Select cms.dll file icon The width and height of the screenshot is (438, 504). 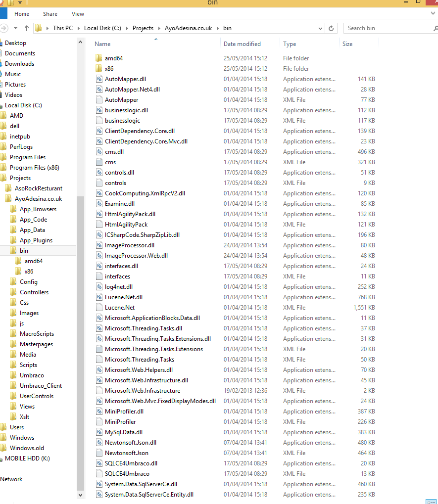point(99,152)
